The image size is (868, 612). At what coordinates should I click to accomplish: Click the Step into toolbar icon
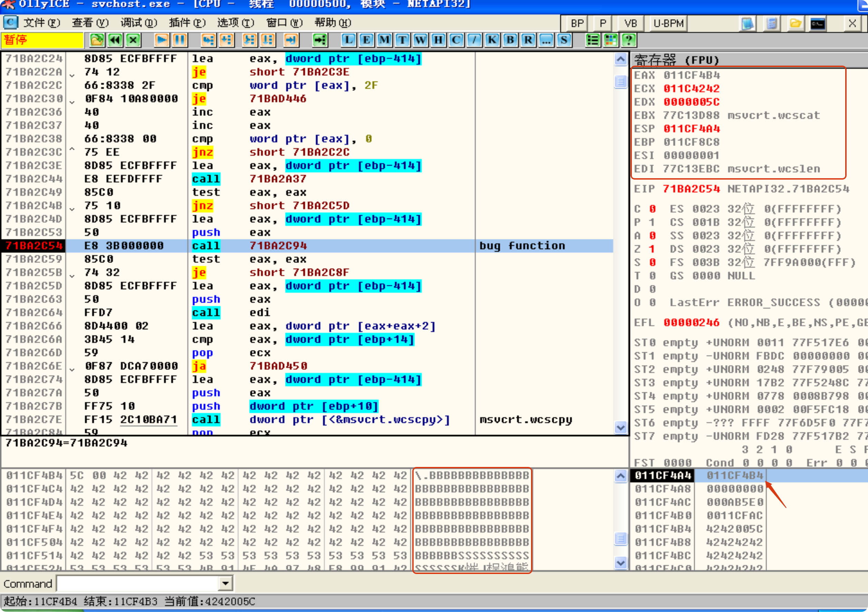[208, 40]
